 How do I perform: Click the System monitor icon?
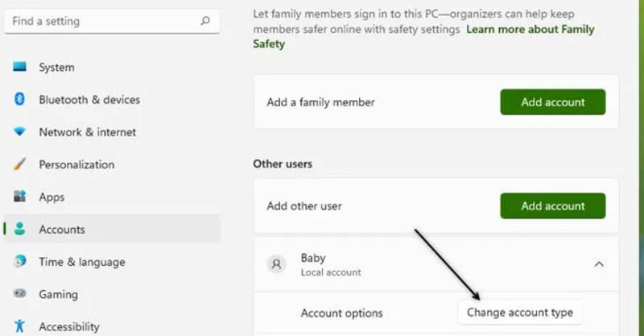(20, 68)
